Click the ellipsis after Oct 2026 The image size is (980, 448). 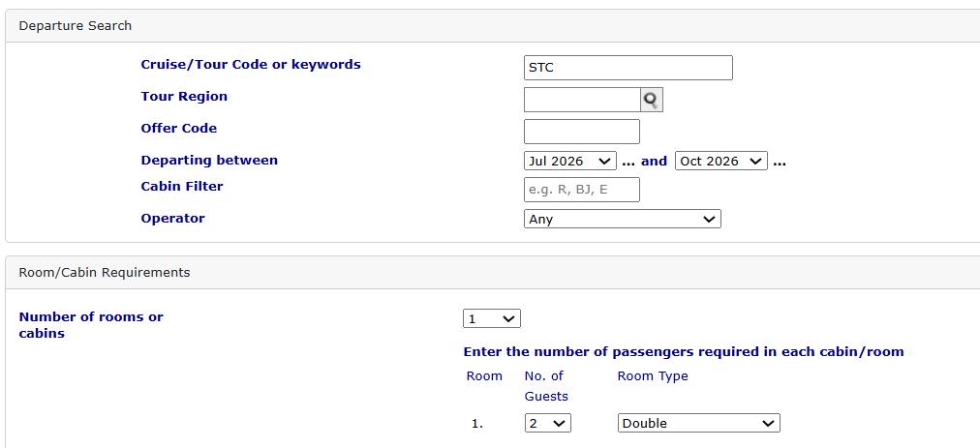[x=780, y=162]
